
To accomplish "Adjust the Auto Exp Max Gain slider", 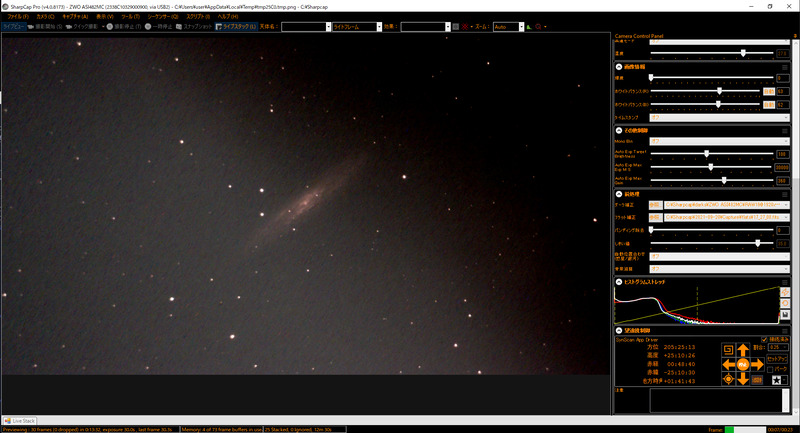I will pyautogui.click(x=712, y=180).
